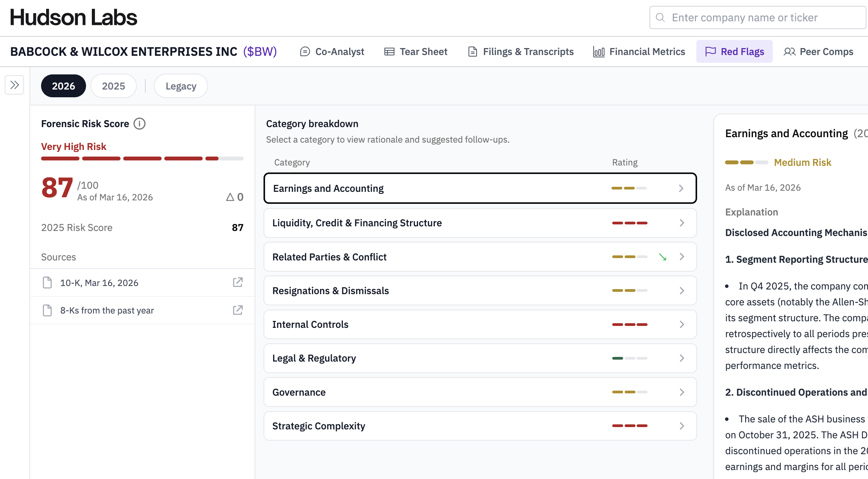Click the Forensic Risk Score info icon
868x479 pixels.
tap(139, 124)
